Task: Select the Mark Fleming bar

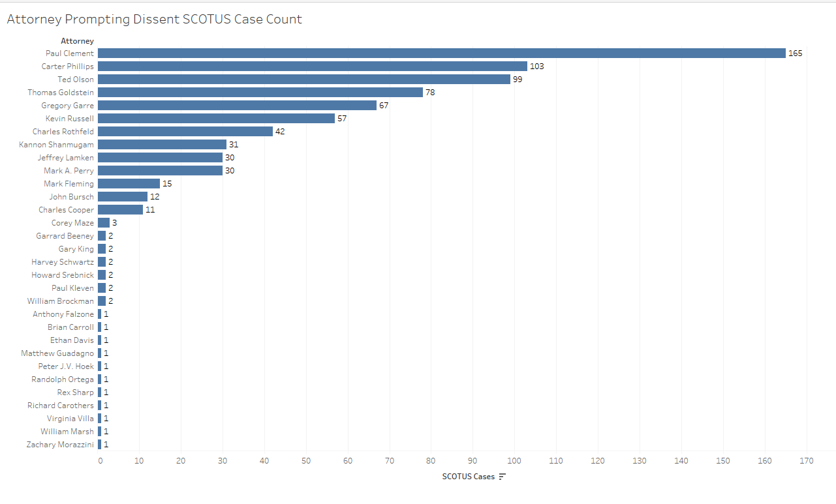Action: click(x=129, y=184)
